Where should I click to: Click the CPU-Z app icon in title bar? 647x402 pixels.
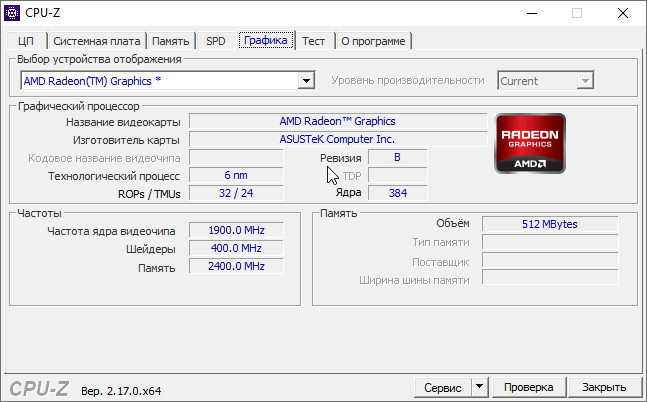click(x=12, y=12)
